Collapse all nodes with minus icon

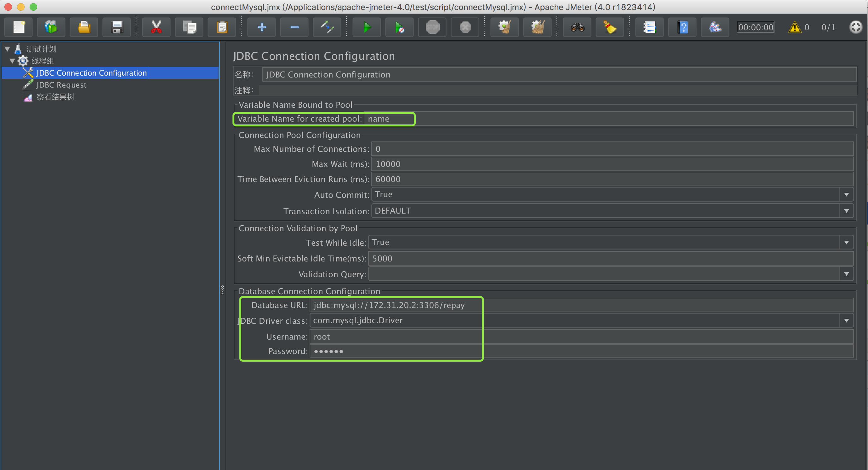(x=294, y=27)
